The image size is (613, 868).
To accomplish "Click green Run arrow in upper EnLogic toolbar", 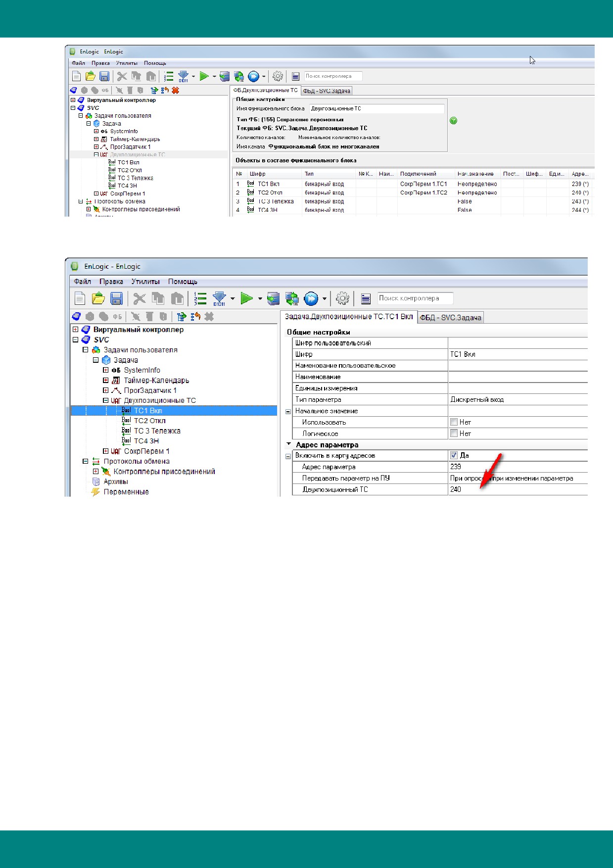I will click(x=204, y=76).
